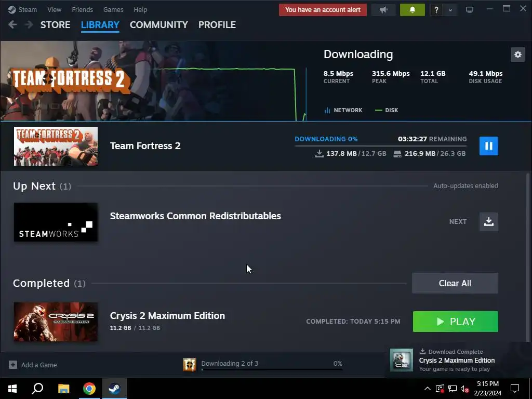Click the game icon in bottom download status
This screenshot has height=399, width=532.
[x=189, y=365]
